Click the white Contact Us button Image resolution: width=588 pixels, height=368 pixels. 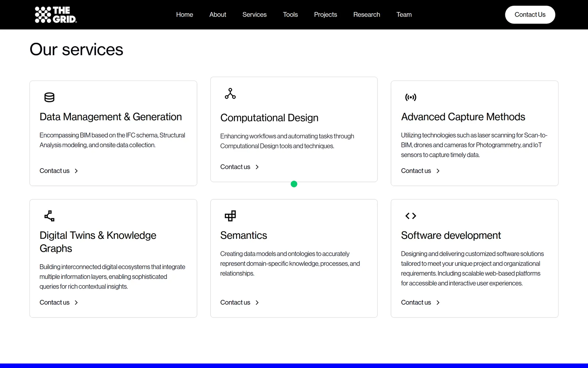(530, 15)
